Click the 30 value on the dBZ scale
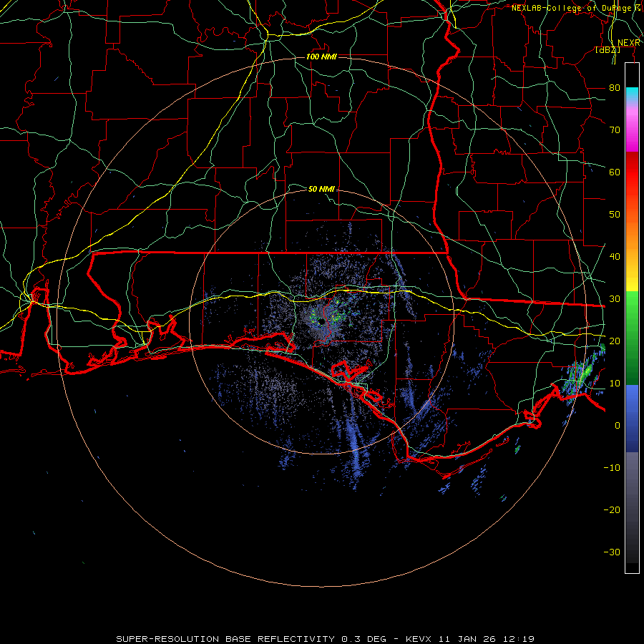The image size is (644, 644). pos(615,298)
